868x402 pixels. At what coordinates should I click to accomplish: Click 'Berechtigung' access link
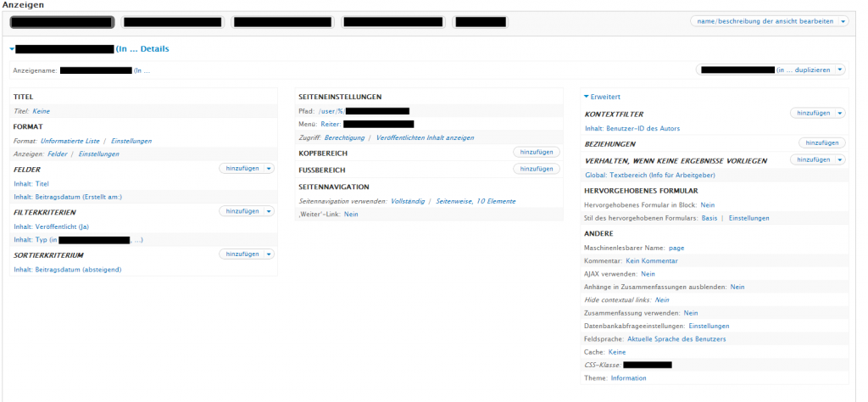tap(344, 137)
